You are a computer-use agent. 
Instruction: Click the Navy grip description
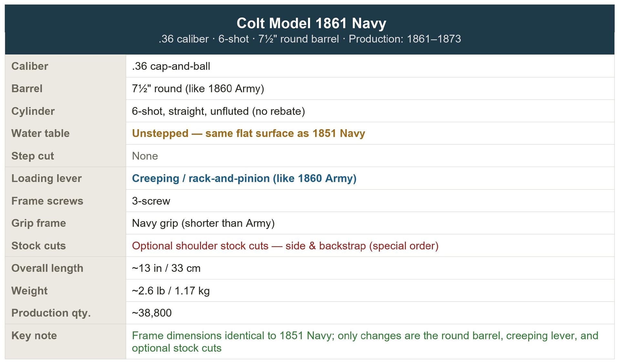(x=203, y=223)
